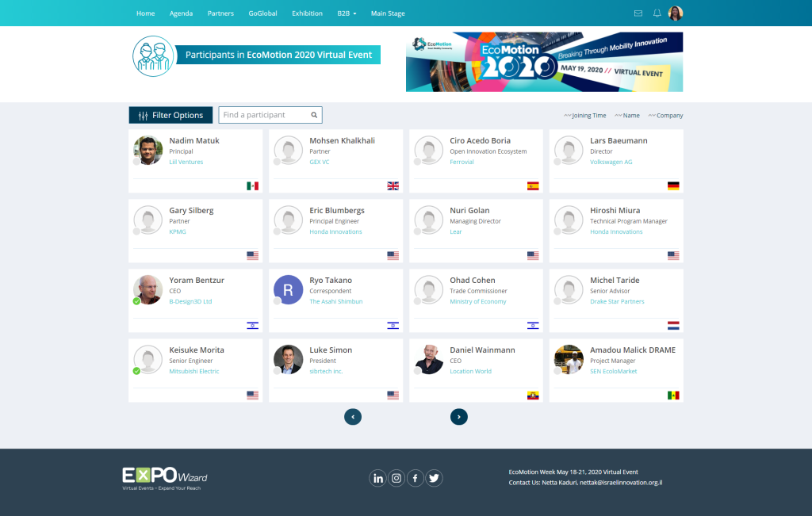Open the user profile avatar menu
The image size is (812, 516).
pos(676,13)
